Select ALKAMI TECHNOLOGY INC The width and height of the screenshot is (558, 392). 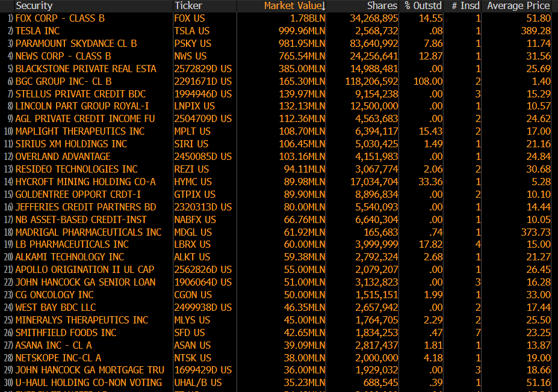(70, 257)
